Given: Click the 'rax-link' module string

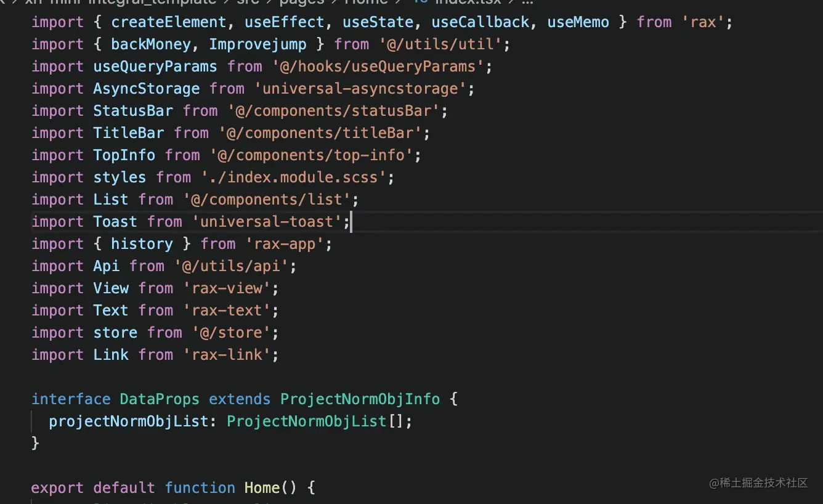Looking at the screenshot, I should click(x=227, y=355).
